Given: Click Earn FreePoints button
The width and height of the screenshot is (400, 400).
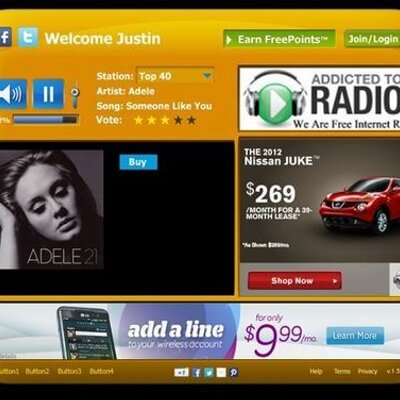Looking at the screenshot, I should [279, 39].
